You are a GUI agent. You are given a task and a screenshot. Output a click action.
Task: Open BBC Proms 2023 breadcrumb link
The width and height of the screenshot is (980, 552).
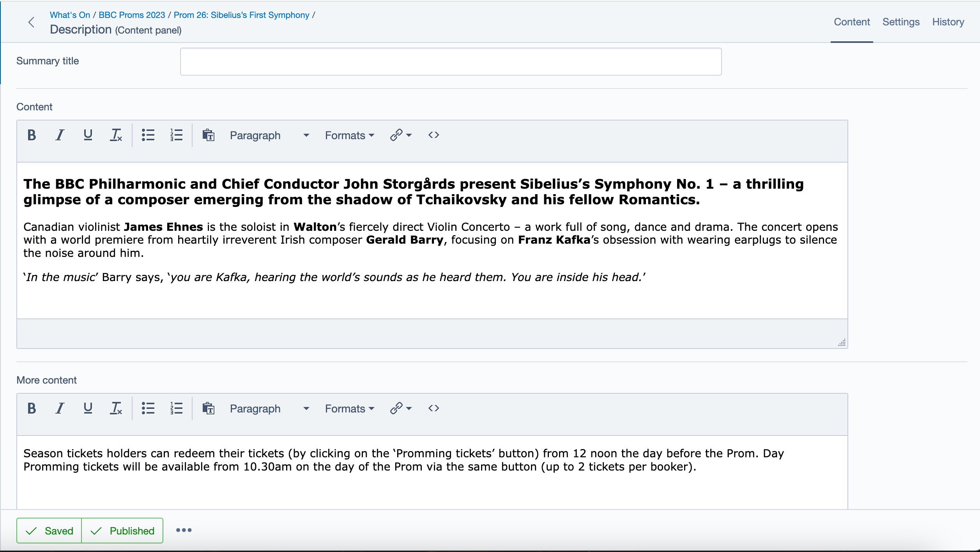[x=132, y=15]
